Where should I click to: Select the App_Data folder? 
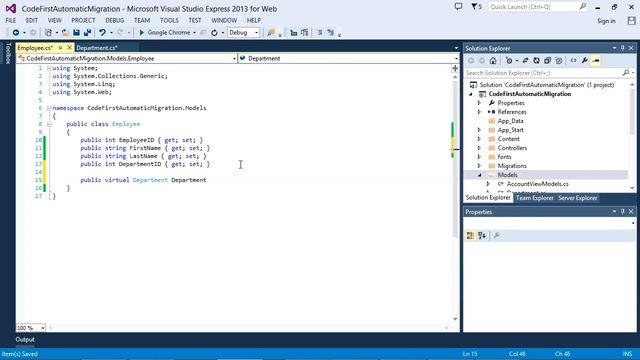click(510, 121)
